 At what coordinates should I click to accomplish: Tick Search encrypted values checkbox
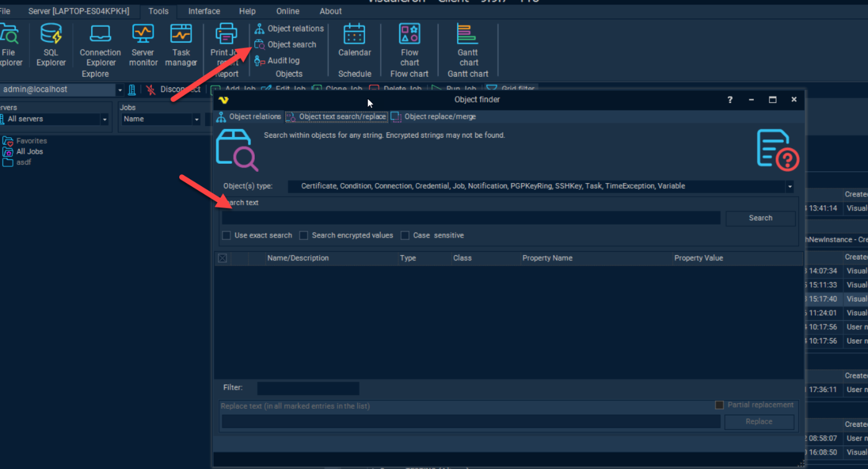click(304, 236)
